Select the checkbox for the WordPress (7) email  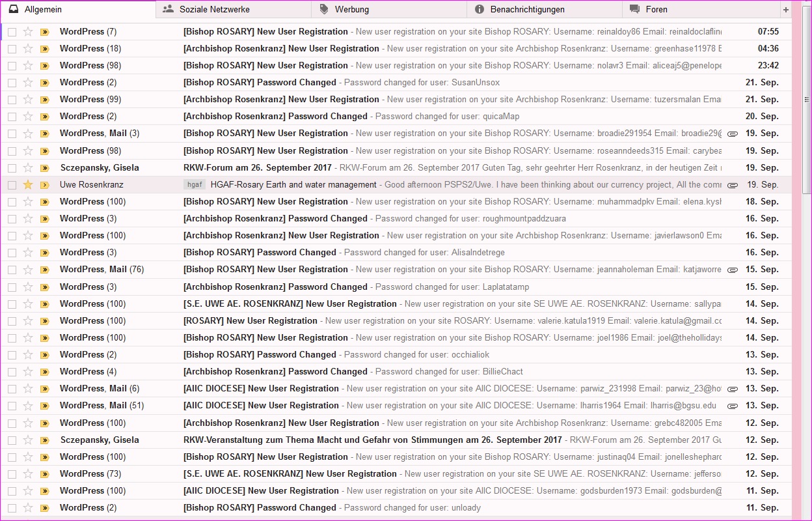pyautogui.click(x=12, y=31)
